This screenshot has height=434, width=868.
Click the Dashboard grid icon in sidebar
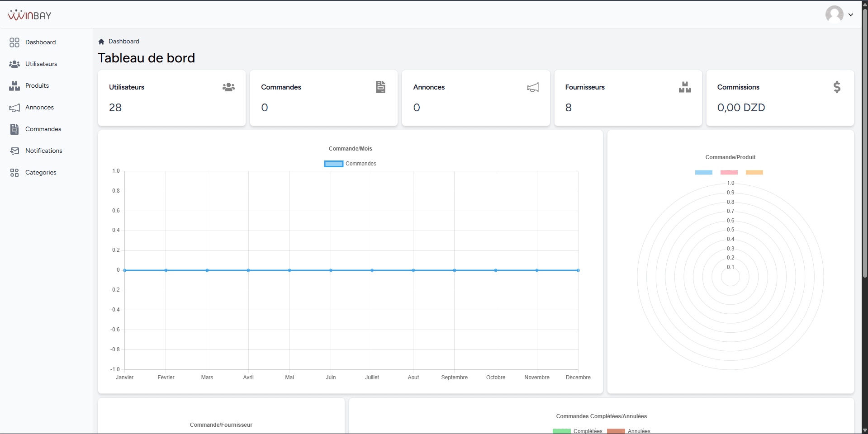coord(14,42)
